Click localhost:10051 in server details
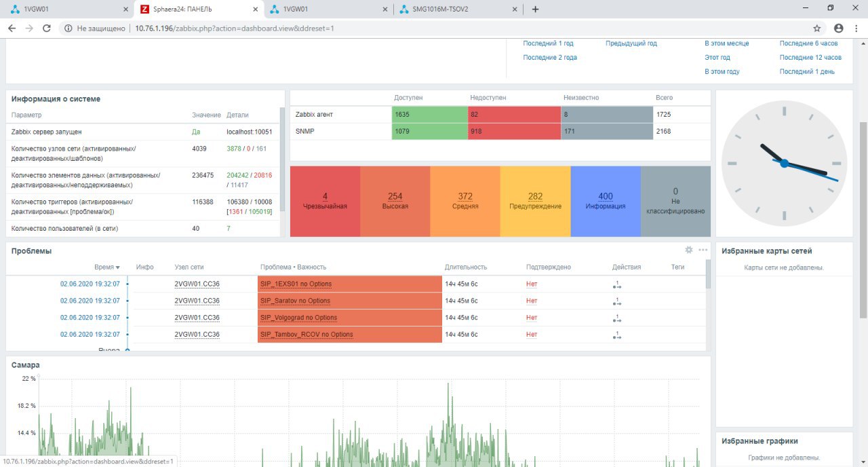The height and width of the screenshot is (467, 868). point(250,132)
